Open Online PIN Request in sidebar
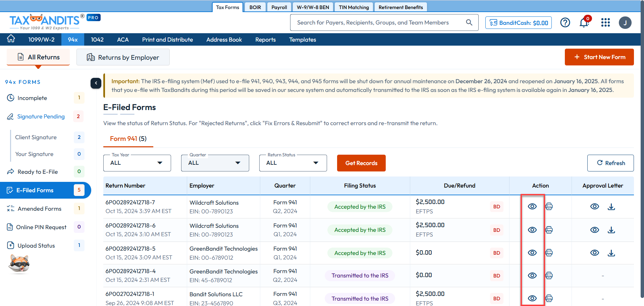 point(46,227)
